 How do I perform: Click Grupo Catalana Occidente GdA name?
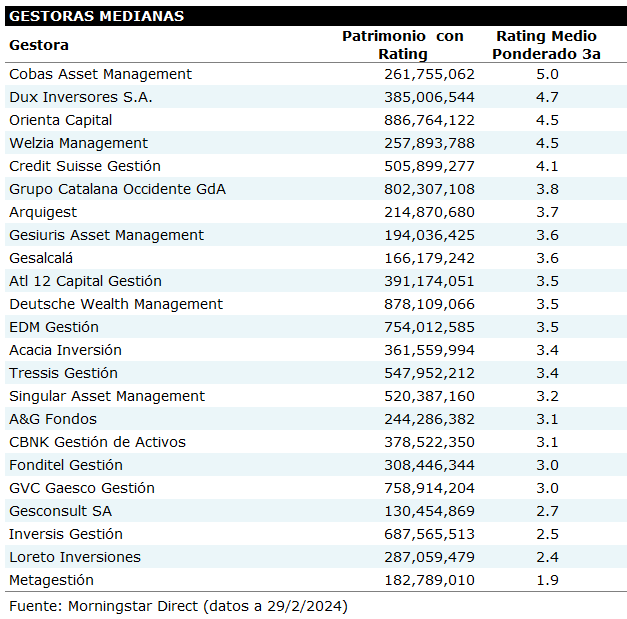tap(117, 189)
